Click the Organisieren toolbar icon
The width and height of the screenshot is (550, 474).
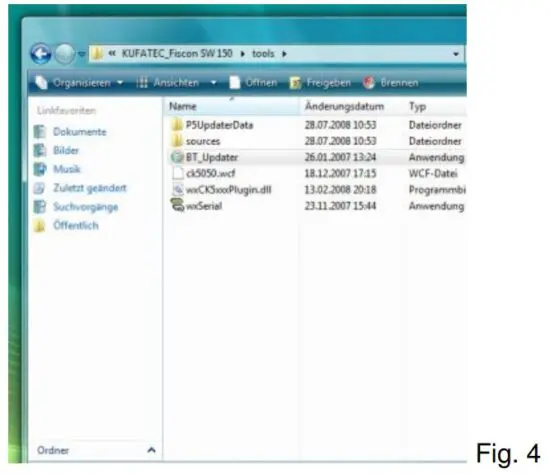(x=41, y=82)
